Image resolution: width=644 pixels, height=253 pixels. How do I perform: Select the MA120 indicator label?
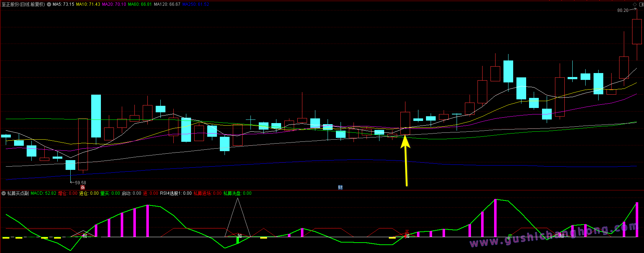167,4
